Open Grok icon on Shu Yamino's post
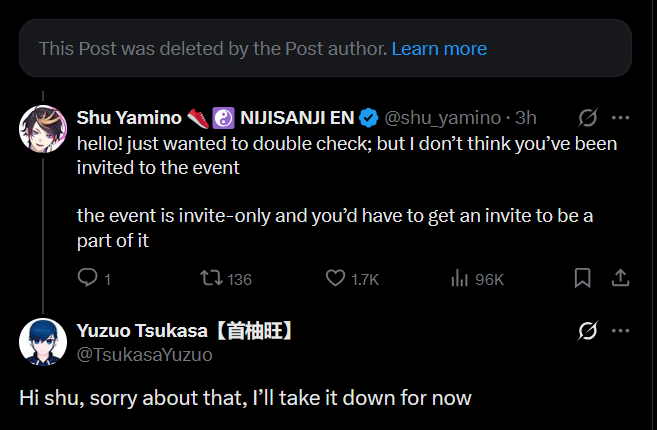This screenshot has width=657, height=430. 587,118
